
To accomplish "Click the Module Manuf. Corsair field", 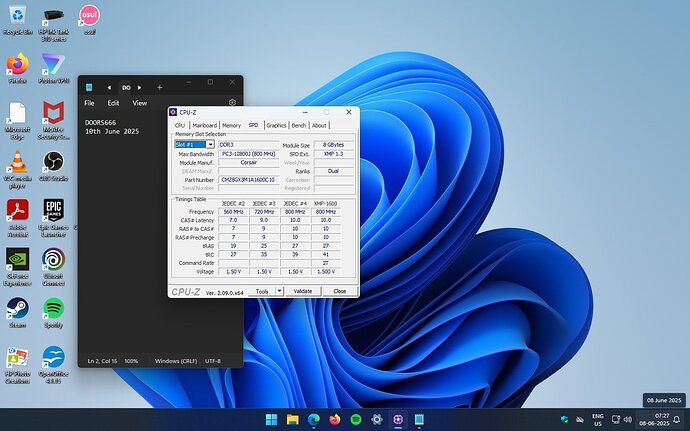I will tap(249, 162).
